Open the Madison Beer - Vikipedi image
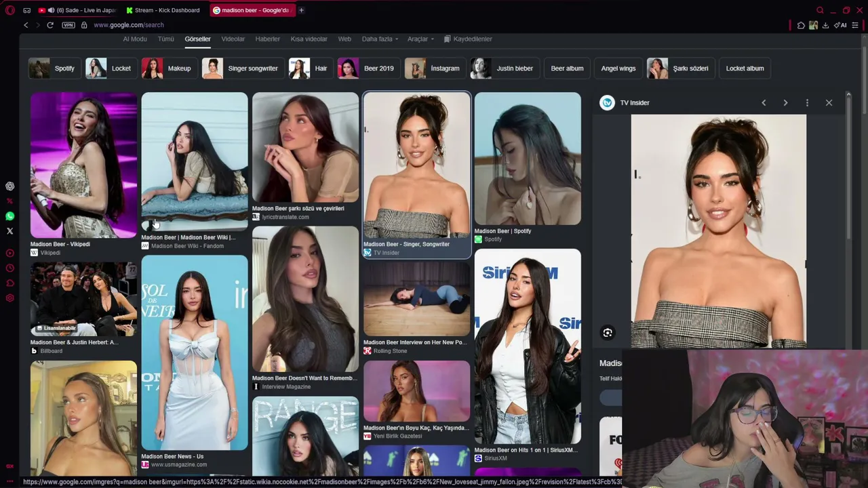 [83, 165]
